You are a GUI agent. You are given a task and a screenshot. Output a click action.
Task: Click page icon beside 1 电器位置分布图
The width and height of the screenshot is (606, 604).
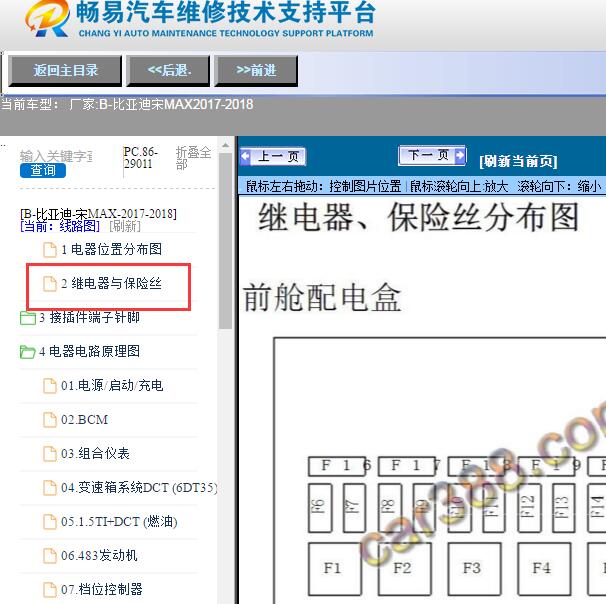(x=49, y=250)
